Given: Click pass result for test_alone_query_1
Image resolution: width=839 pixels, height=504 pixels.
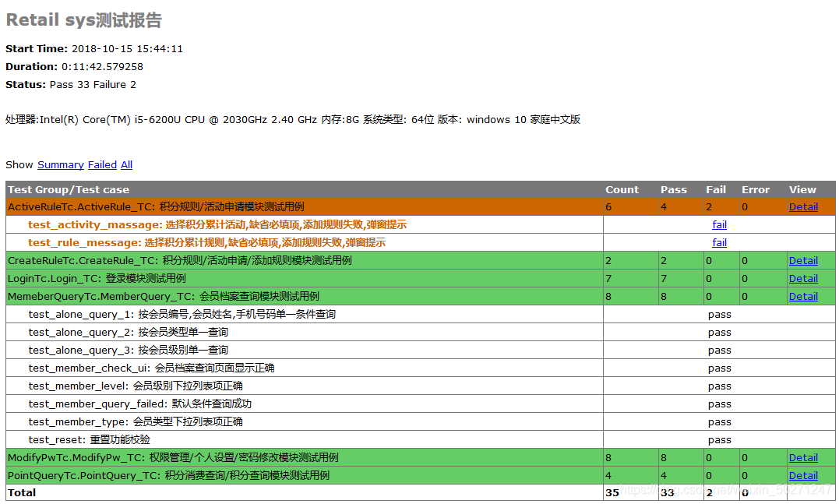Looking at the screenshot, I should point(719,315).
